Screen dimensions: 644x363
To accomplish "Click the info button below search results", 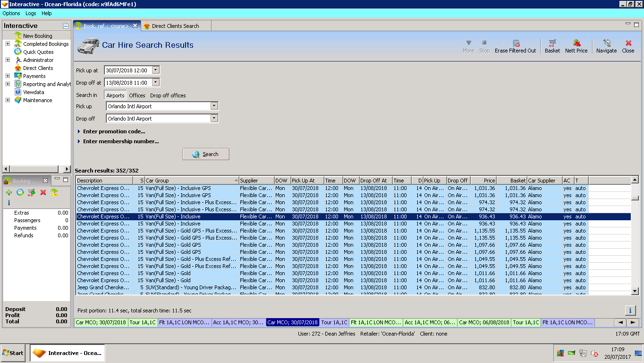I will 630,311.
